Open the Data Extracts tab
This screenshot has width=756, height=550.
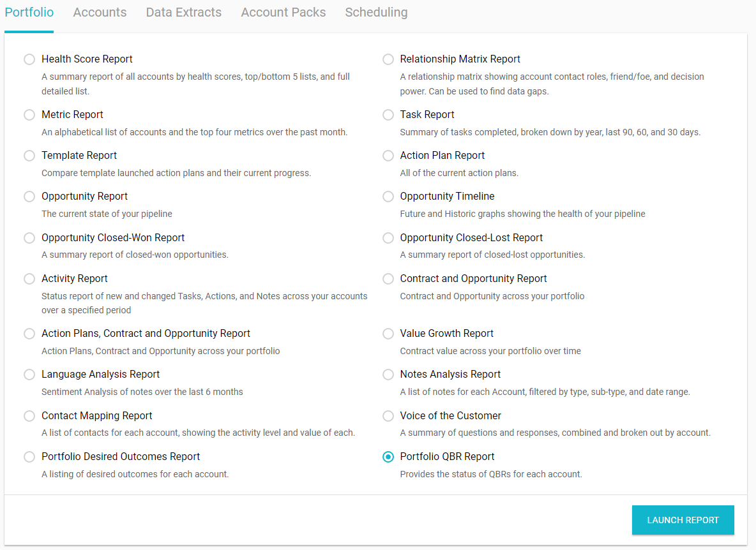pos(184,13)
